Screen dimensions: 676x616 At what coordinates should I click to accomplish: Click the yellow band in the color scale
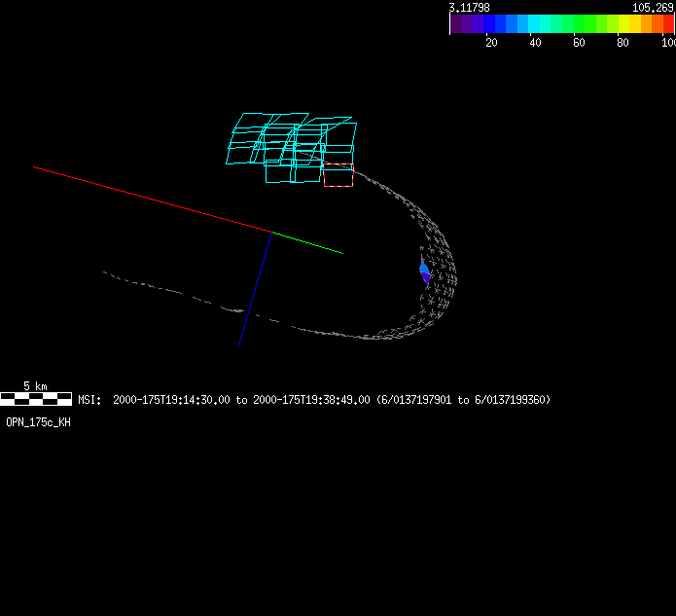632,24
